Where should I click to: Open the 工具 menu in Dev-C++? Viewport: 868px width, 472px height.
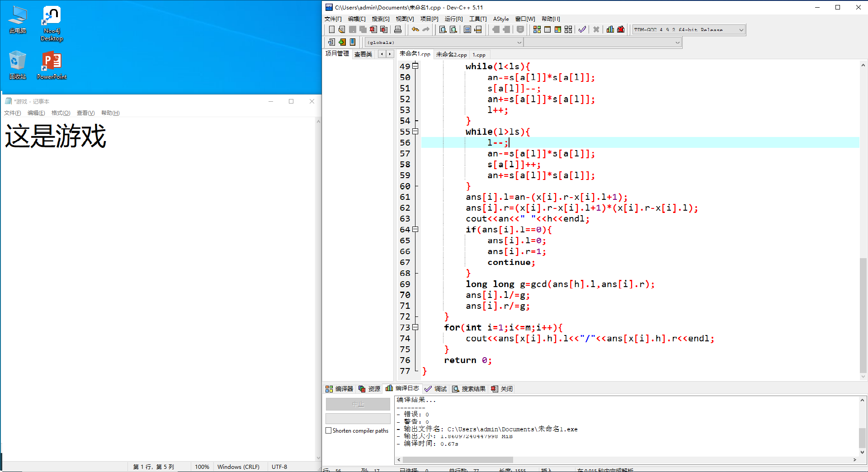478,19
